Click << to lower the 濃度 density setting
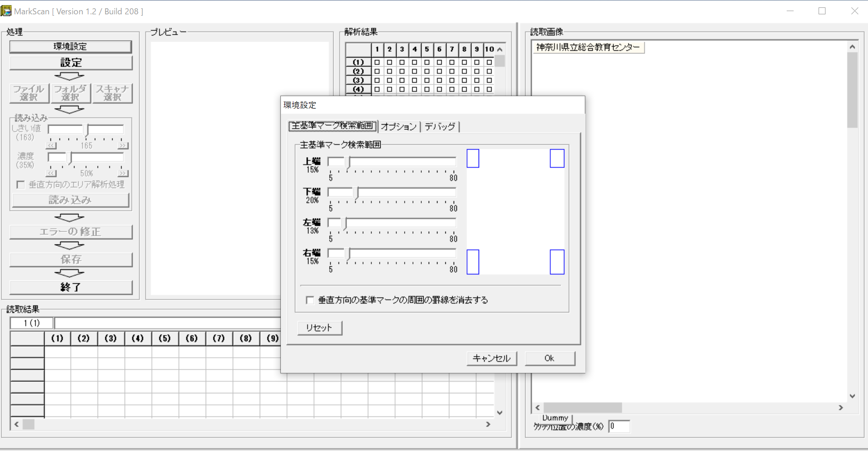The width and height of the screenshot is (868, 451). (50, 173)
